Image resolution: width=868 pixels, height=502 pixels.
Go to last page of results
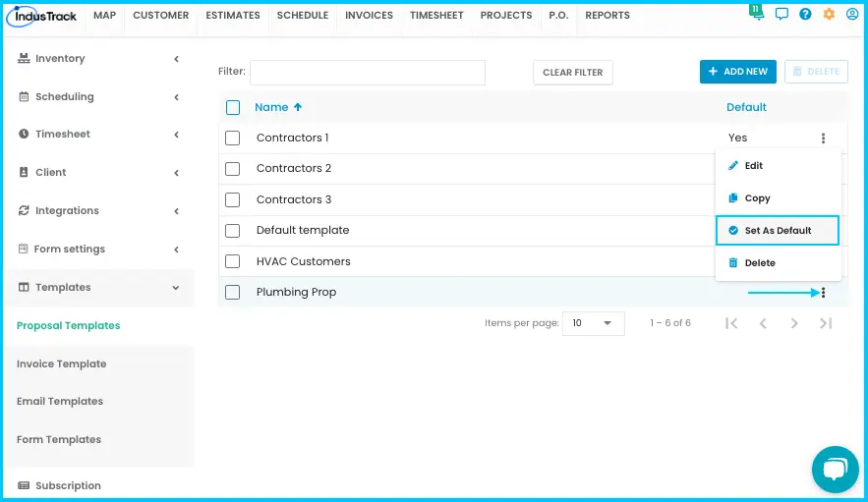pyautogui.click(x=826, y=323)
